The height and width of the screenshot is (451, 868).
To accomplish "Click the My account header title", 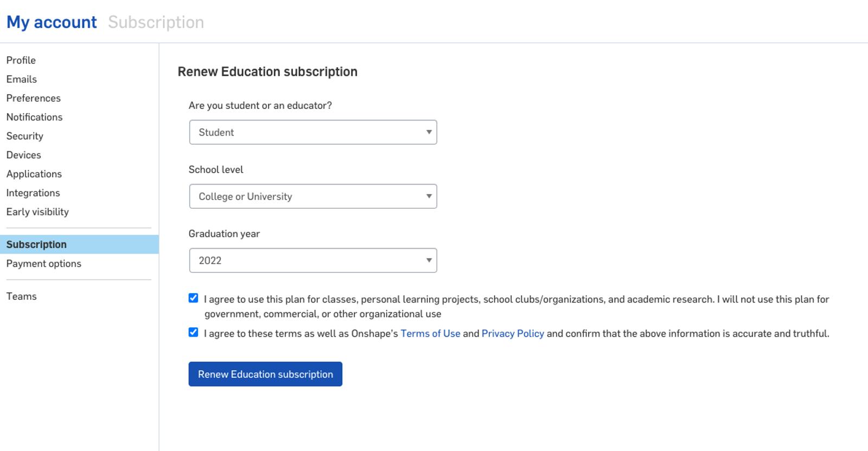I will pos(52,22).
